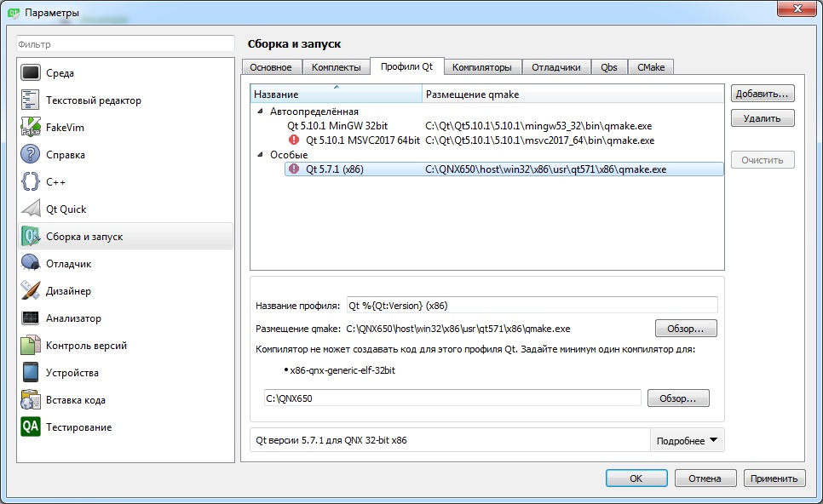The image size is (823, 504).
Task: Sort by Название column header
Action: 336,94
